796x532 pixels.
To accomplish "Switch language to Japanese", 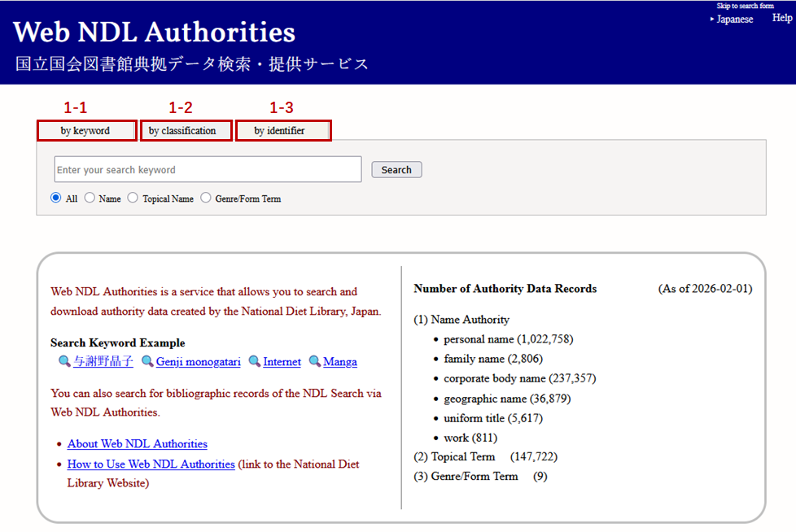I will coord(734,20).
